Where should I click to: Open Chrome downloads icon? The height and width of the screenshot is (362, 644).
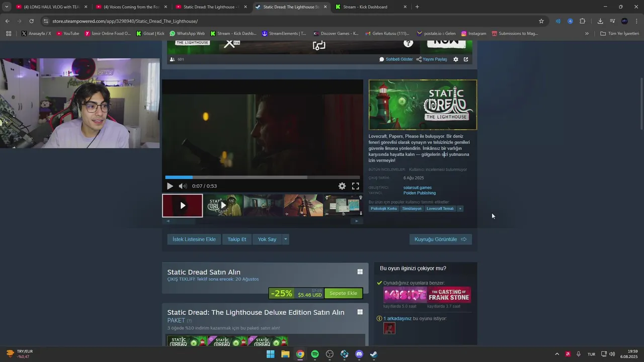coord(600,21)
